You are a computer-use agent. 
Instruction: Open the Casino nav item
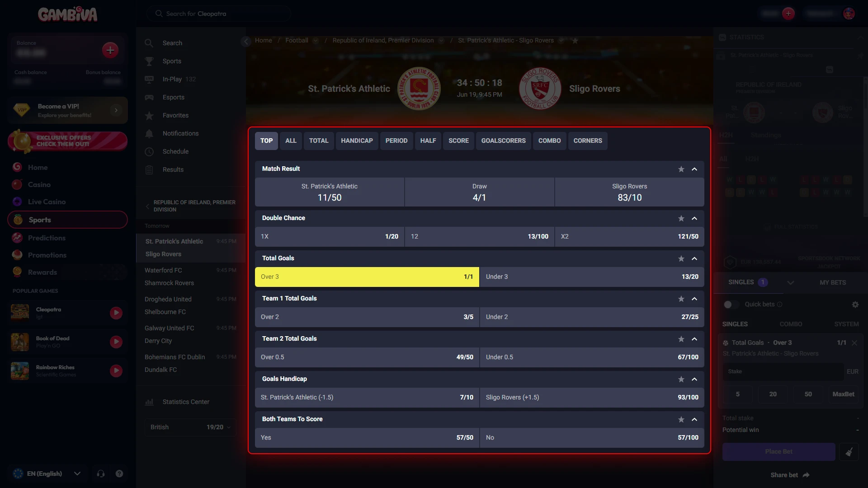pyautogui.click(x=39, y=184)
